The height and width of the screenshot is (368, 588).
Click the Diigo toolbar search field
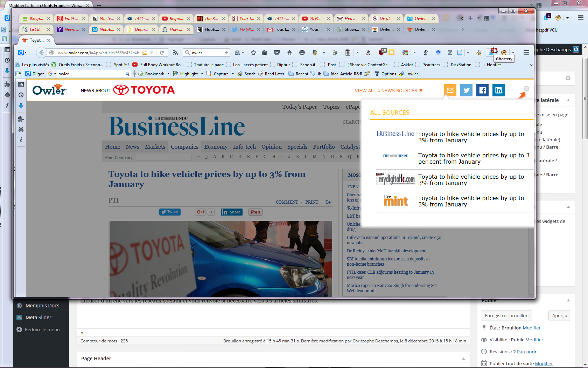(x=92, y=74)
